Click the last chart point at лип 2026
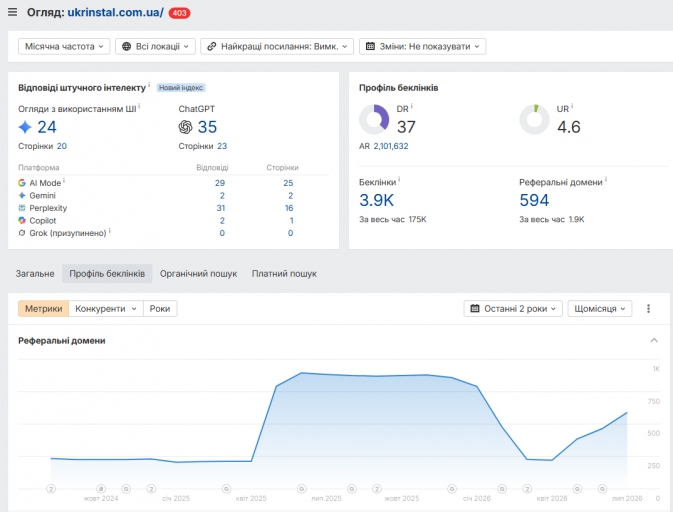The height and width of the screenshot is (512, 673). point(627,413)
